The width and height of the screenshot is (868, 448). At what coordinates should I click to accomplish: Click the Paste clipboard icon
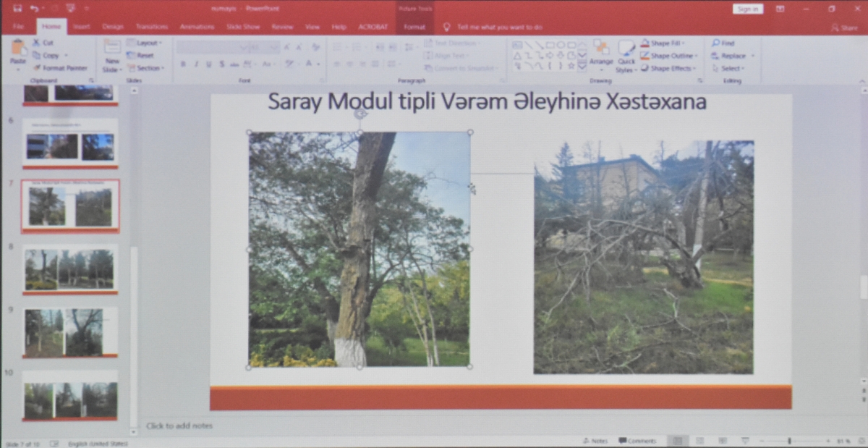point(18,51)
